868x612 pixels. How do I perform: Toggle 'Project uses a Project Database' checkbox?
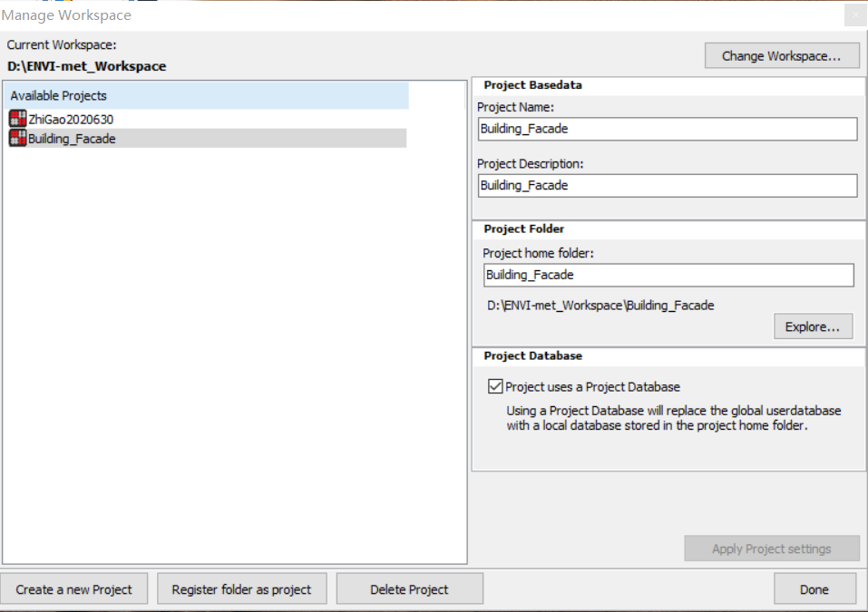(495, 386)
